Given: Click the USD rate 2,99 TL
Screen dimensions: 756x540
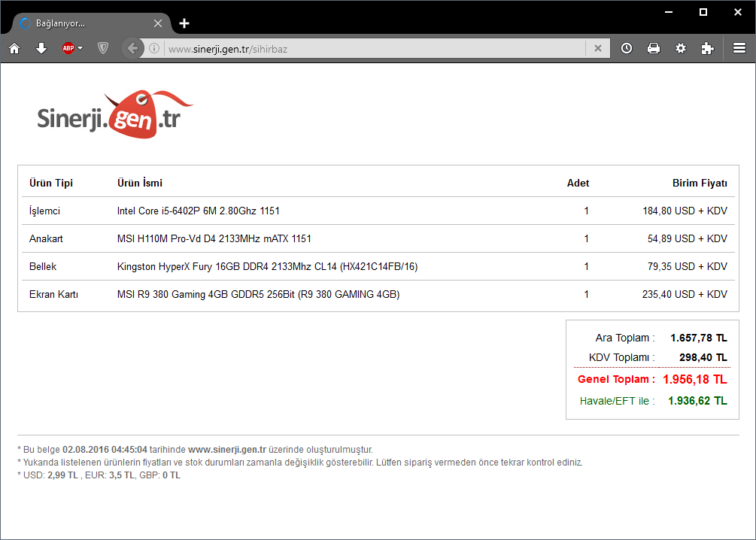Looking at the screenshot, I should [62, 475].
